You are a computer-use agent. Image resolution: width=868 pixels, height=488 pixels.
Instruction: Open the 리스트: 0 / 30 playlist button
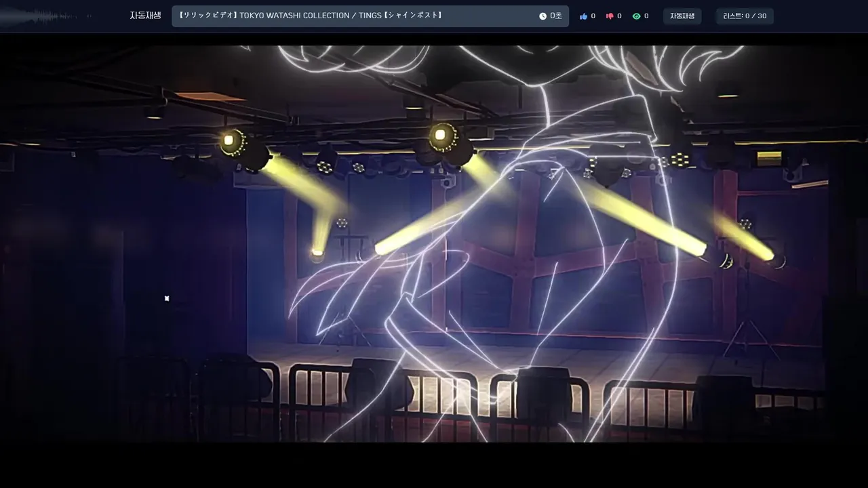[x=745, y=16]
